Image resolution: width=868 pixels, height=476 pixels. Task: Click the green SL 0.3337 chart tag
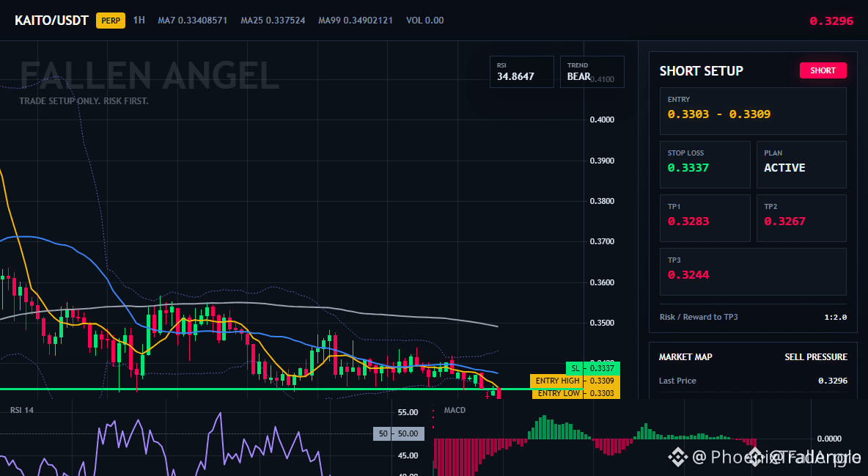593,368
